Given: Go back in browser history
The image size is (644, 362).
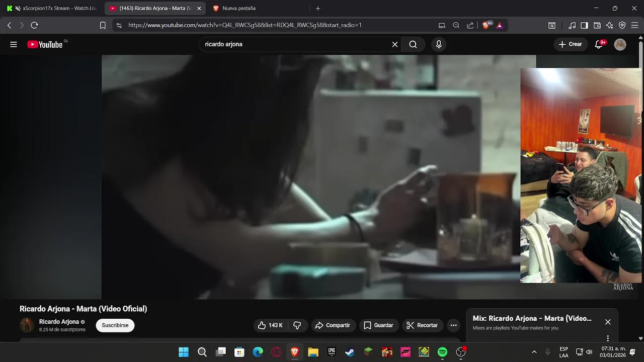Looking at the screenshot, I should (9, 25).
